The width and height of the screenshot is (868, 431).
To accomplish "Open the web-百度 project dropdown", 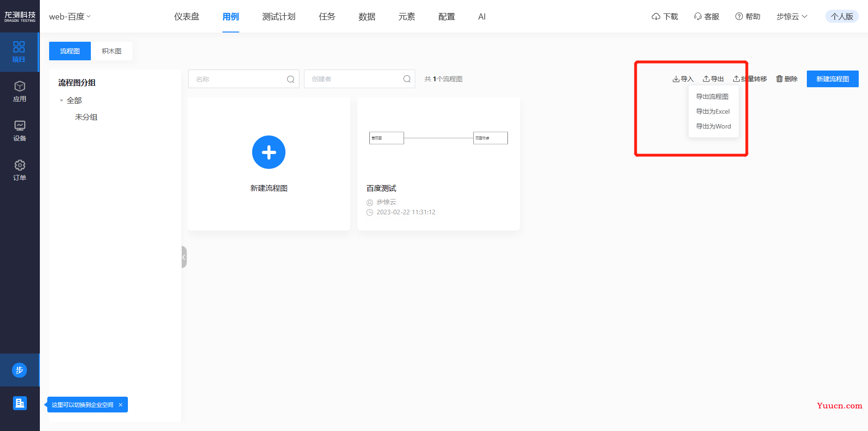I will pos(70,17).
